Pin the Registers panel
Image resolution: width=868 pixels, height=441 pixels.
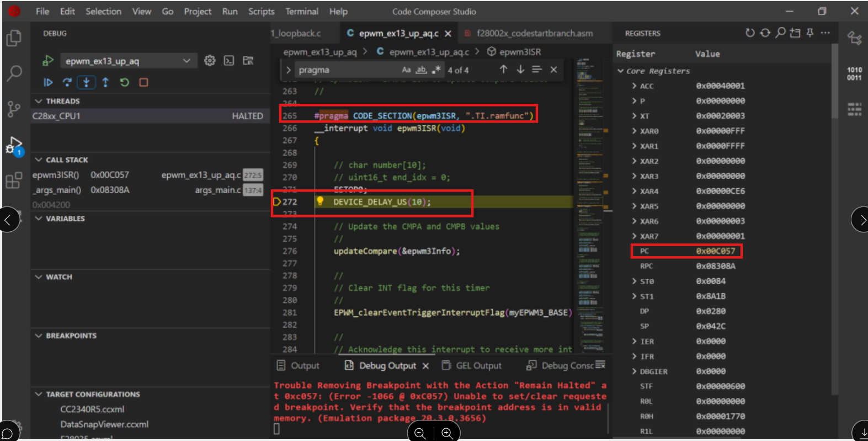810,33
